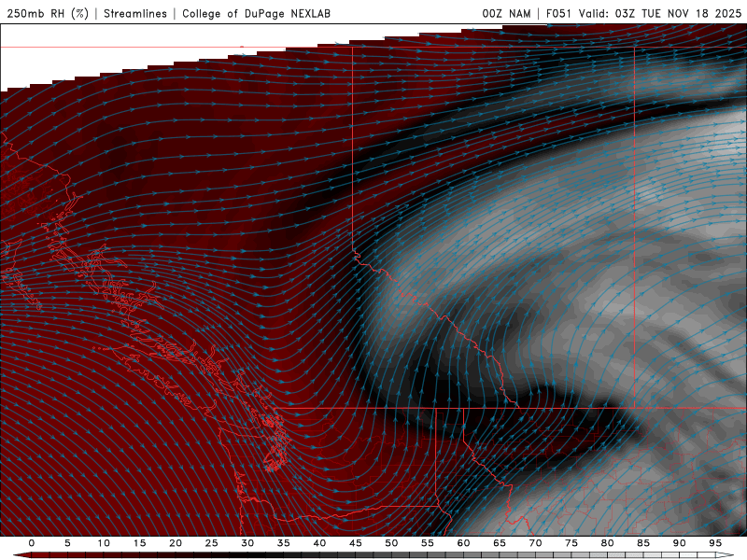Click the "F051" forecast hour label
Image resolution: width=747 pixels, height=560 pixels.
559,14
